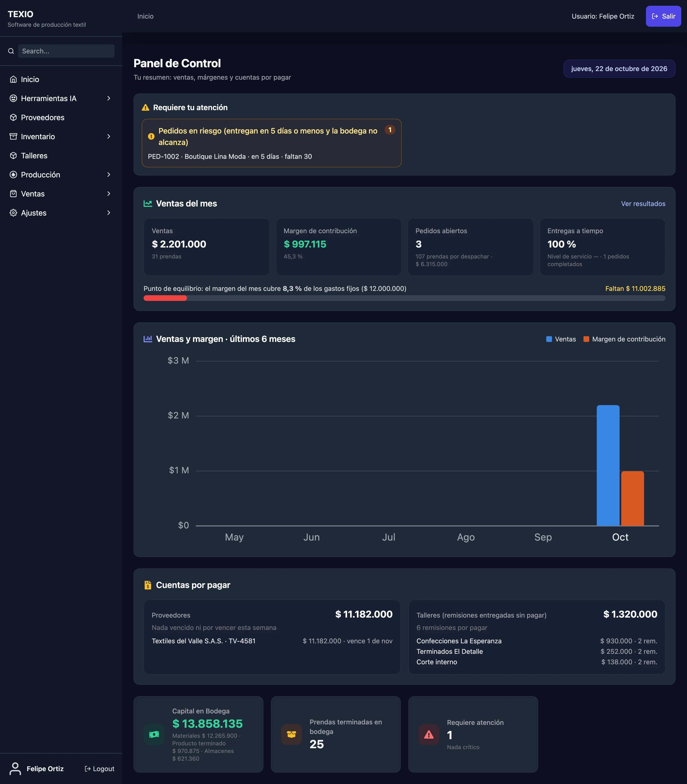This screenshot has height=784, width=687.
Task: Toggle the Margen de contribución orange legend swatch
Action: click(586, 339)
